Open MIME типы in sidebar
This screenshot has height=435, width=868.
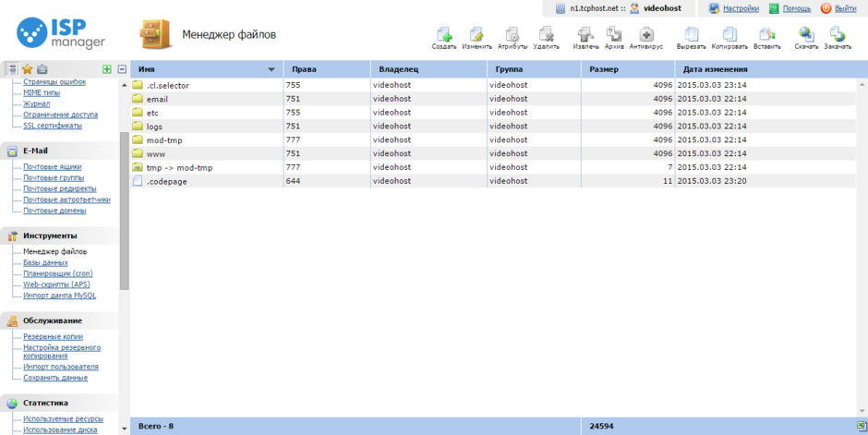click(42, 93)
